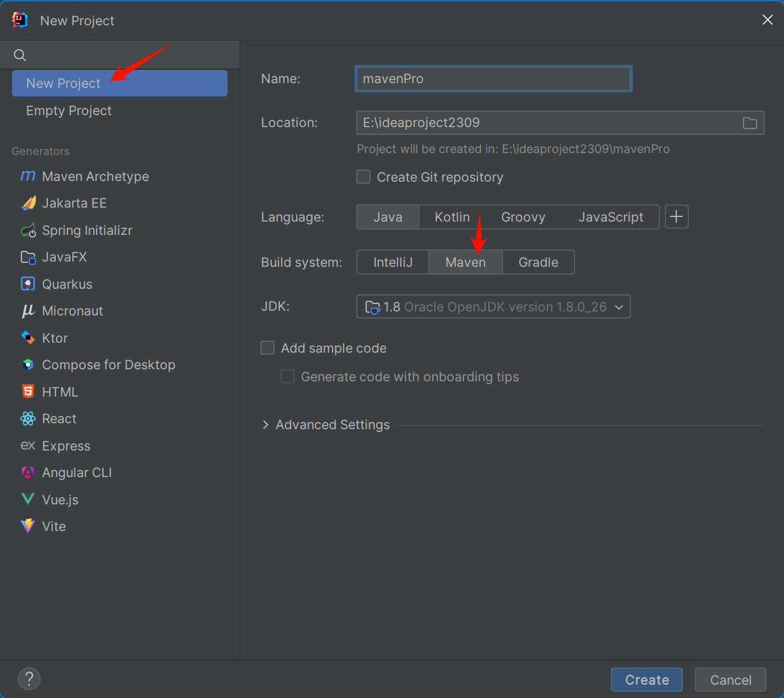
Task: Click the Quarkus logo icon
Action: [28, 284]
